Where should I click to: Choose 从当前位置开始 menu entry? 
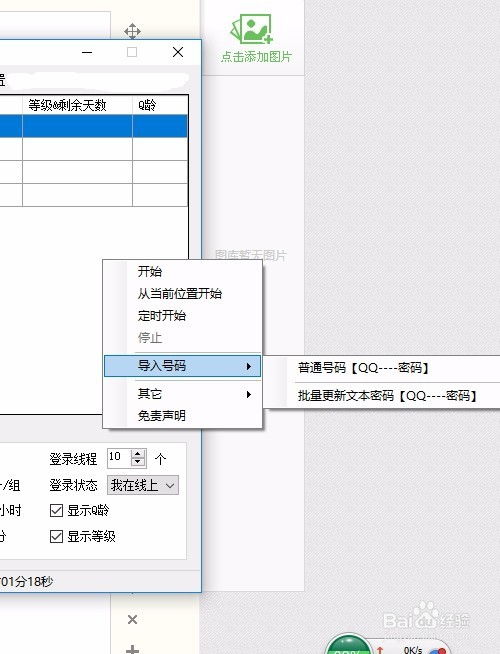click(182, 294)
